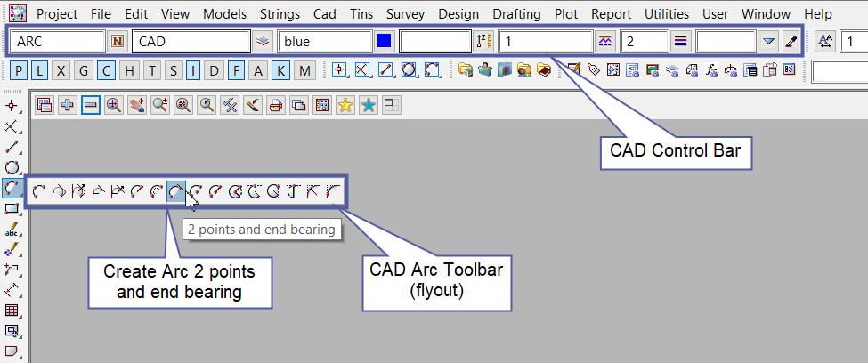This screenshot has width=868, height=363.
Task: Click the eyedropper pick-attributes icon on CAD Control Bar
Action: (790, 42)
